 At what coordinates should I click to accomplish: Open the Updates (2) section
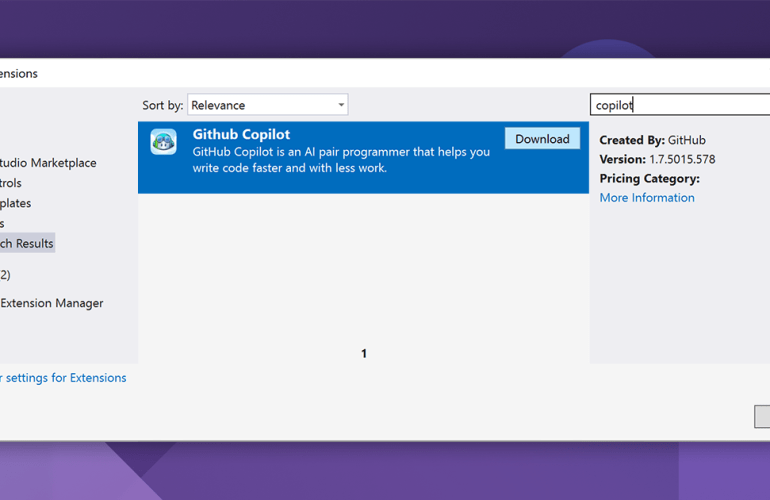coord(5,274)
